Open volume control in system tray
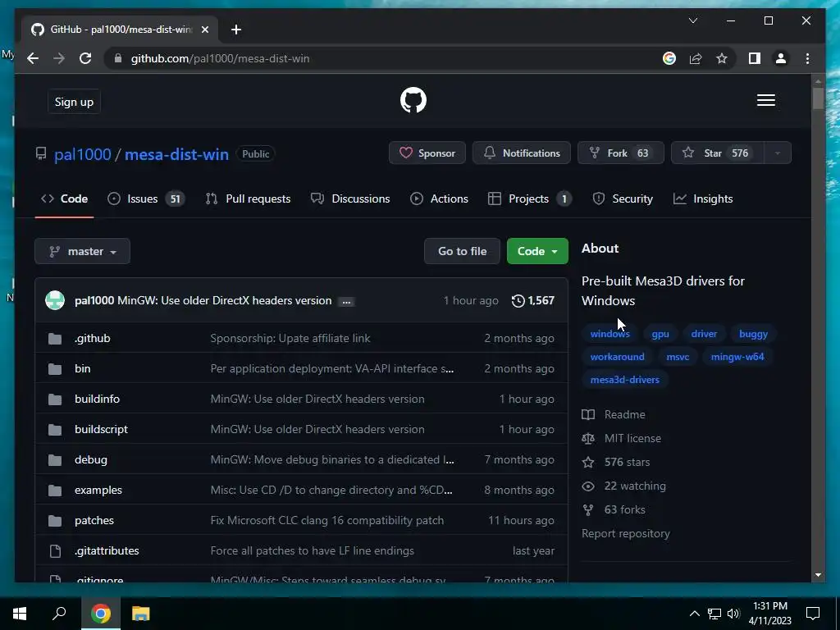The width and height of the screenshot is (840, 630). pyautogui.click(x=733, y=614)
